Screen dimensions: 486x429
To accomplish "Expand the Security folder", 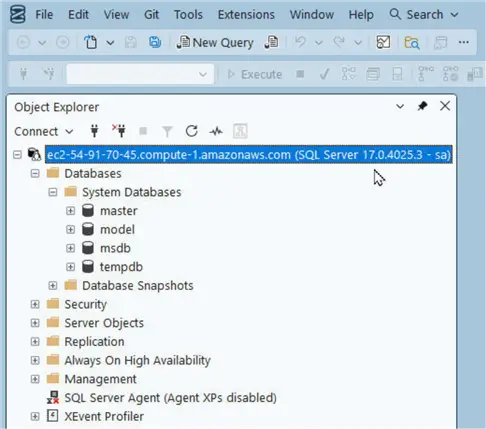I will (35, 304).
